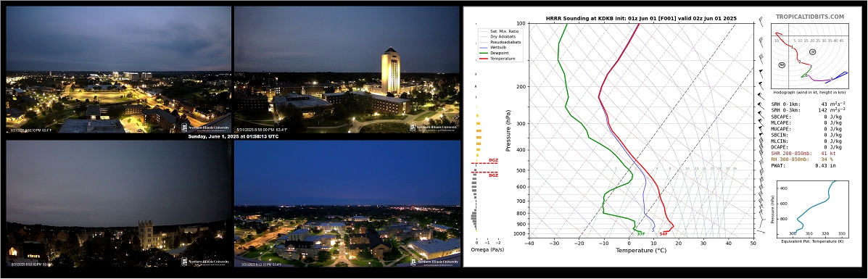This screenshot has width=868, height=279.
Task: Click the 54F surface temperature label
Action: 664,233
